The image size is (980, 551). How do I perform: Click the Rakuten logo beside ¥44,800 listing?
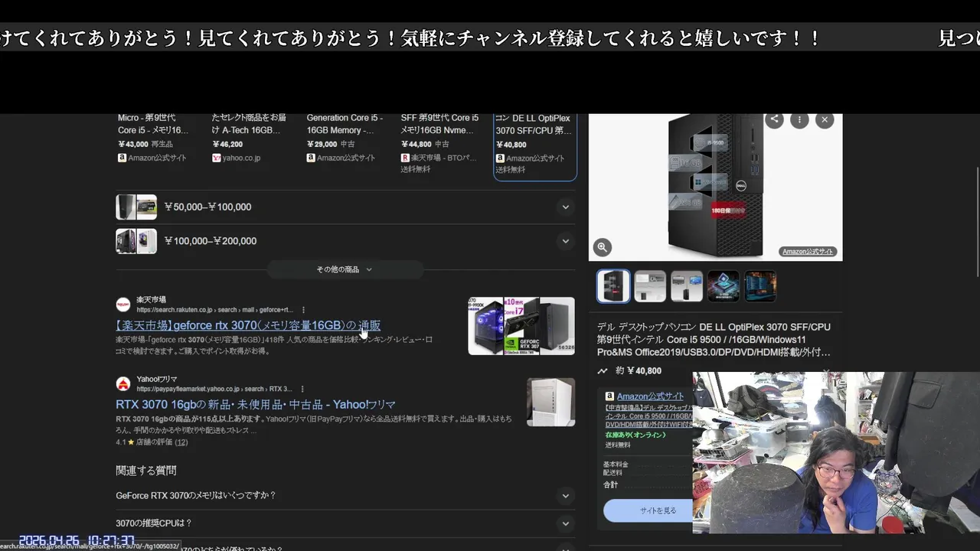point(405,158)
